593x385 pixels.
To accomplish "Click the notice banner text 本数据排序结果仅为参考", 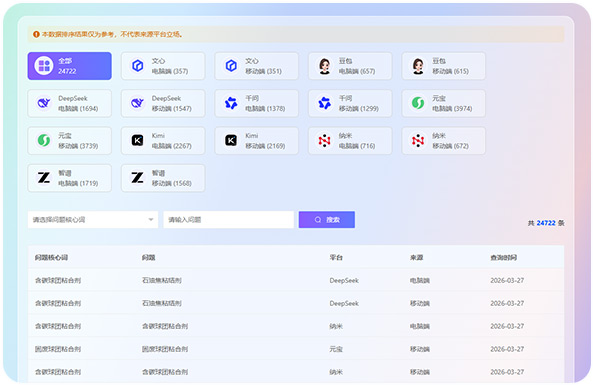I will pos(78,34).
